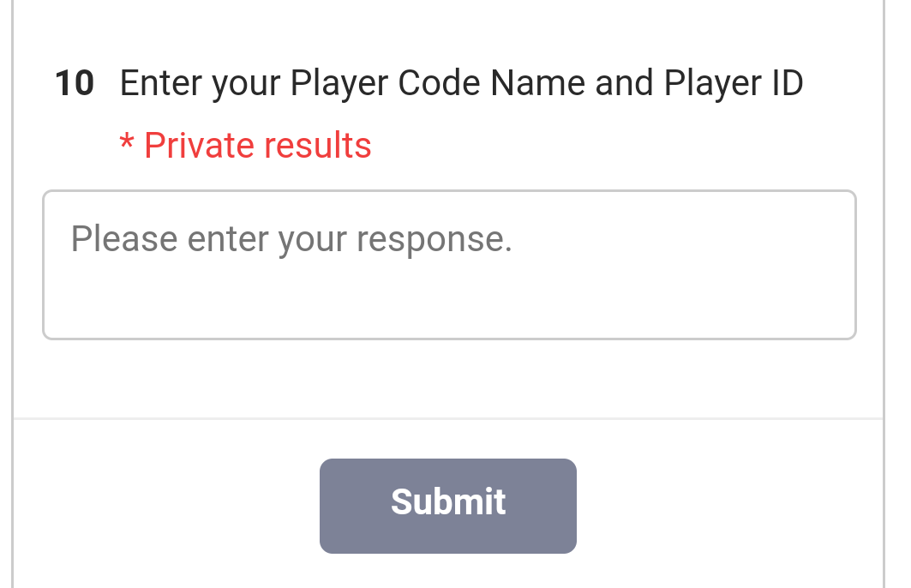This screenshot has width=911, height=588.
Task: Send responses using Submit
Action: point(447,506)
